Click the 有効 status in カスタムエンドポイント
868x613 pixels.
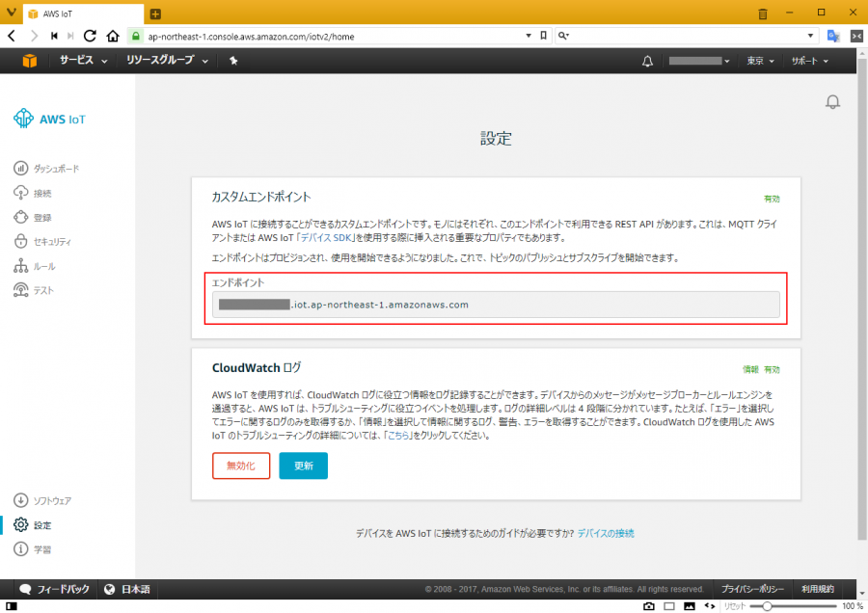click(772, 199)
